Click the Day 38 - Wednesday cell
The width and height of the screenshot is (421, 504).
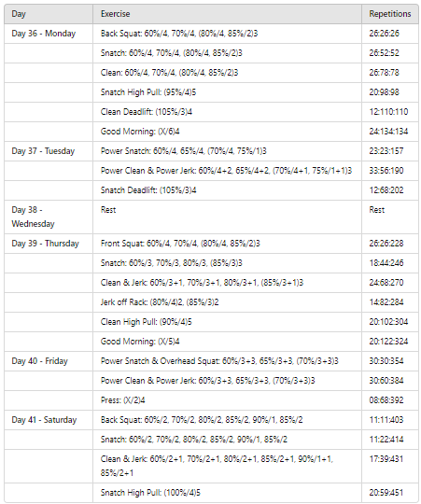pyautogui.click(x=49, y=217)
